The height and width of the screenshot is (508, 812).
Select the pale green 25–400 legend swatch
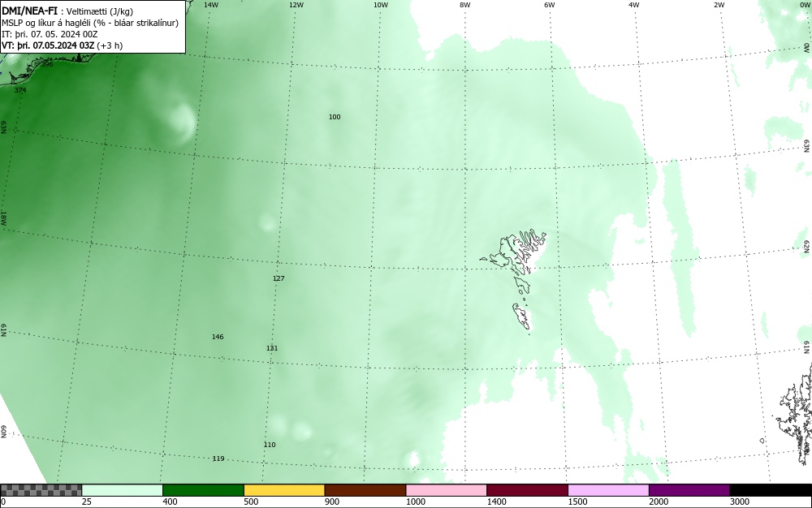click(x=123, y=490)
